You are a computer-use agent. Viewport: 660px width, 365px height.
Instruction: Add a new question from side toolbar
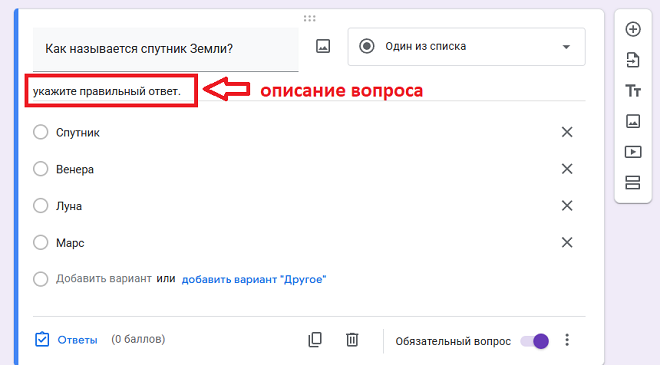tap(633, 29)
